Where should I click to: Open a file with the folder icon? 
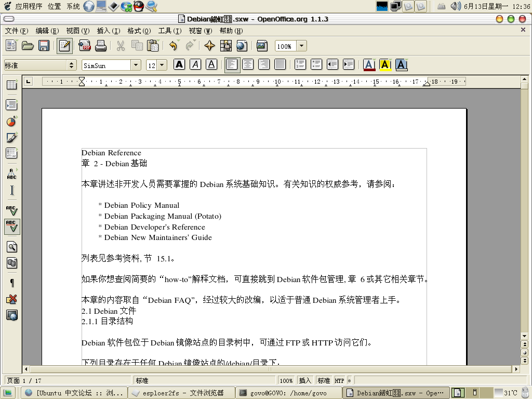coord(28,46)
